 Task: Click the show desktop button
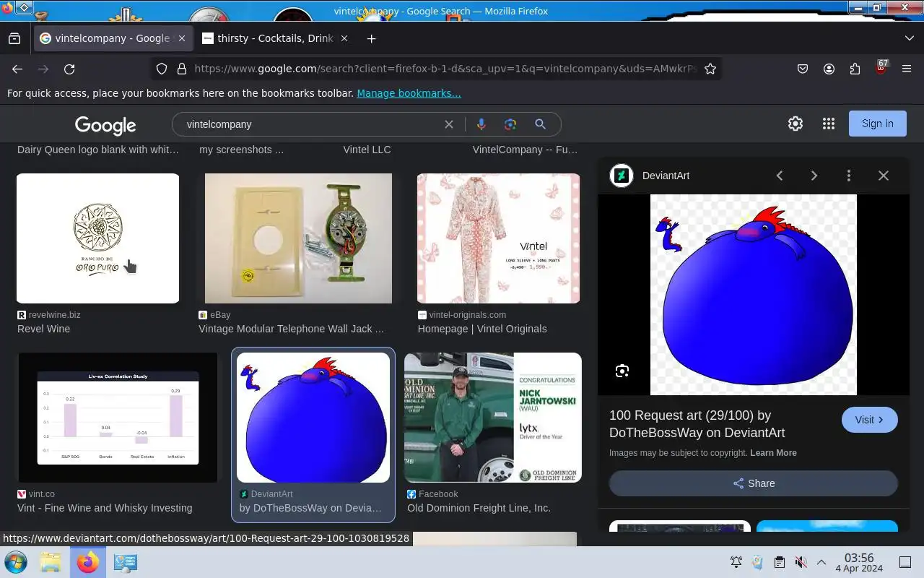pyautogui.click(x=905, y=562)
